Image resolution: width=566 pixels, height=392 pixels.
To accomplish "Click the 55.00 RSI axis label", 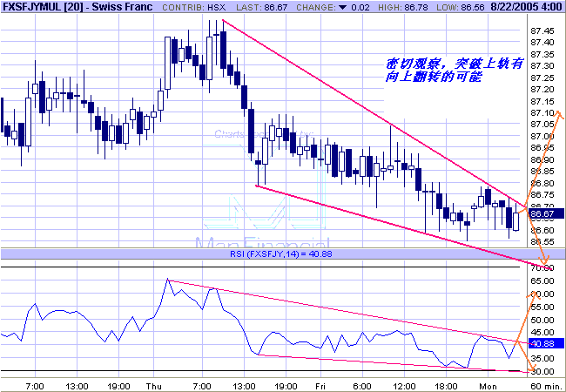I will coord(542,308).
